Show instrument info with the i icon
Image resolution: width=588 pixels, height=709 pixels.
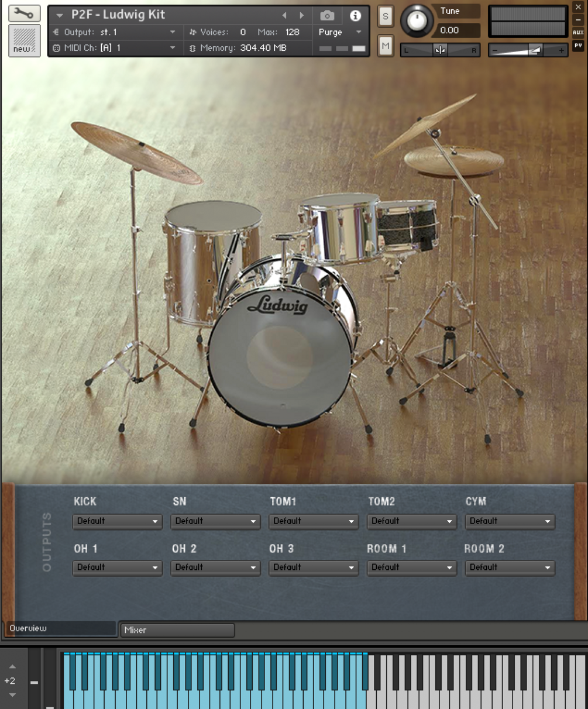pos(355,16)
